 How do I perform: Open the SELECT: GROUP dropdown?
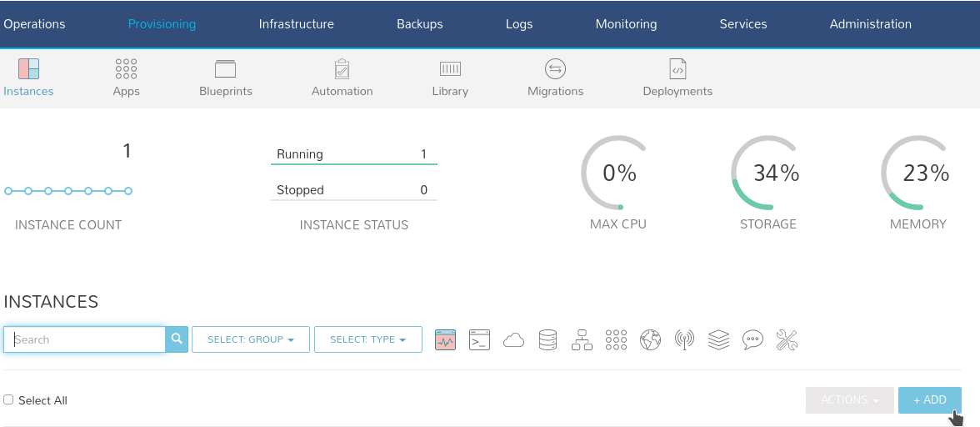pos(251,339)
